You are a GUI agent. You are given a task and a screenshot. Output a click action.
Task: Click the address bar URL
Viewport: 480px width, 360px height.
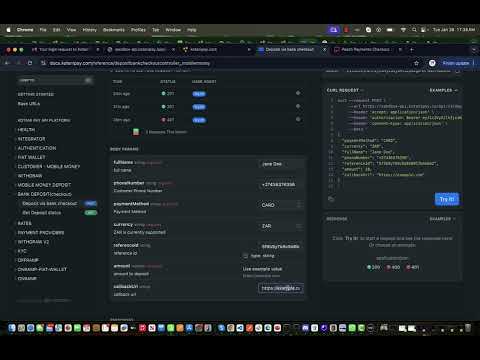click(x=130, y=63)
